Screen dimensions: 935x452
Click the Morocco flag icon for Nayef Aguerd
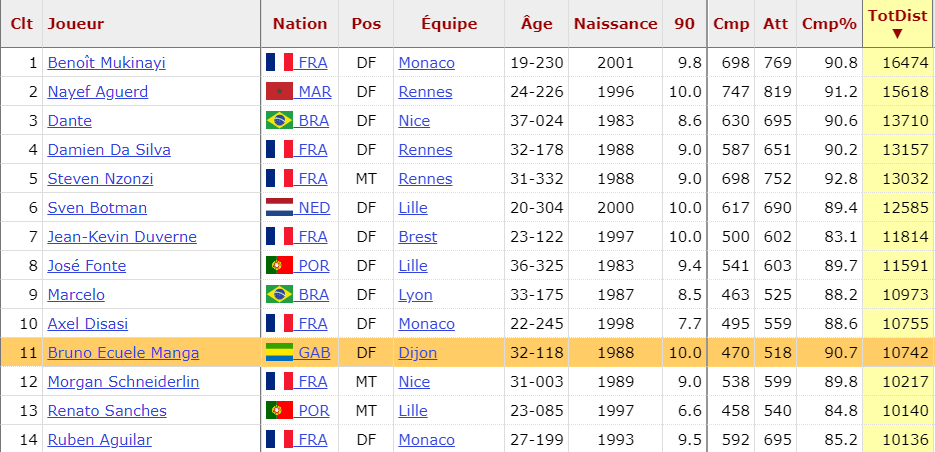pyautogui.click(x=279, y=92)
